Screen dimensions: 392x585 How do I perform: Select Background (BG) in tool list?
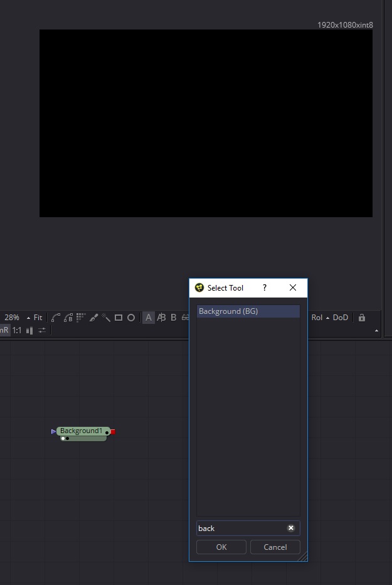point(248,311)
